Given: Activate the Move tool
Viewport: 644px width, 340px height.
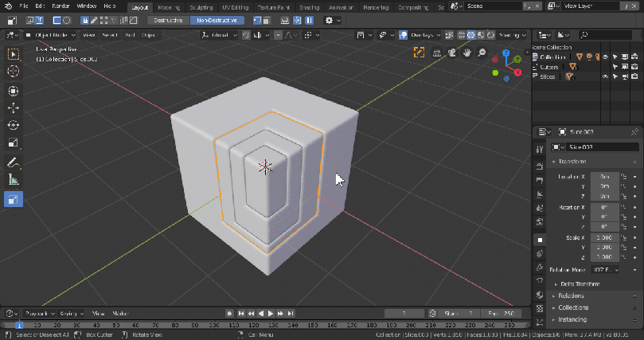Looking at the screenshot, I should coord(14,108).
